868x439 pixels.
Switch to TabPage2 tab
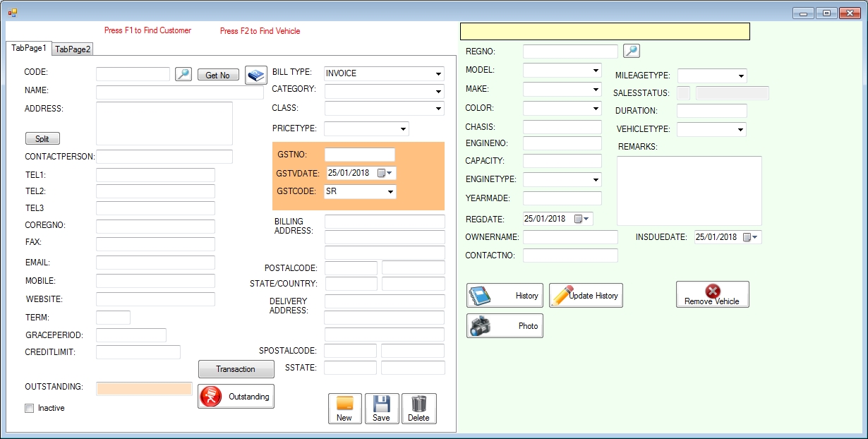click(73, 49)
